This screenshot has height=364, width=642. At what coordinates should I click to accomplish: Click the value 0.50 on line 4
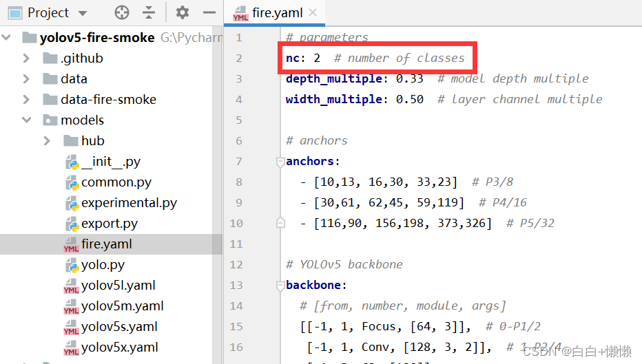pos(409,99)
